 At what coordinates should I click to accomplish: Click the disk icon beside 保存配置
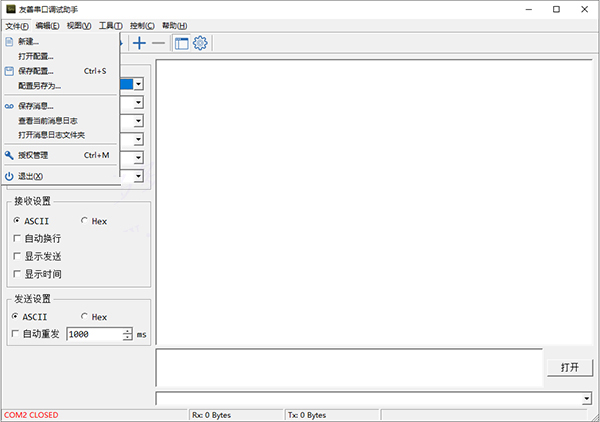[x=9, y=71]
